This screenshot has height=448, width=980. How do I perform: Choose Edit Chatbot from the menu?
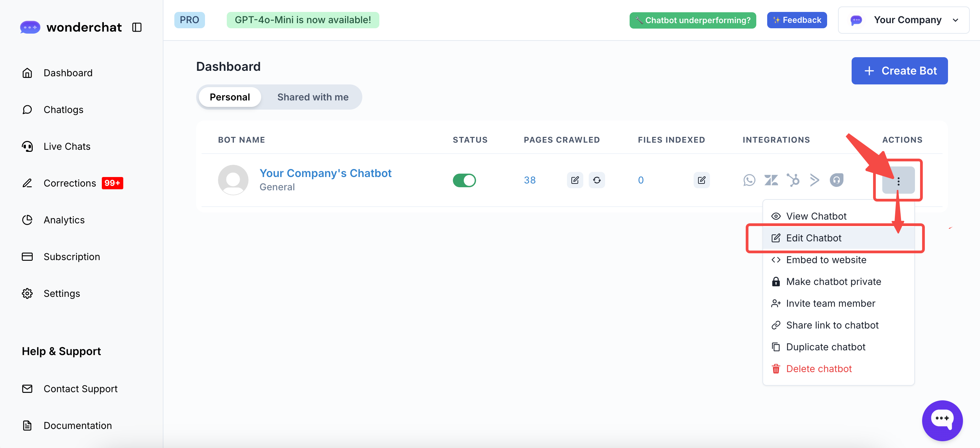click(813, 238)
